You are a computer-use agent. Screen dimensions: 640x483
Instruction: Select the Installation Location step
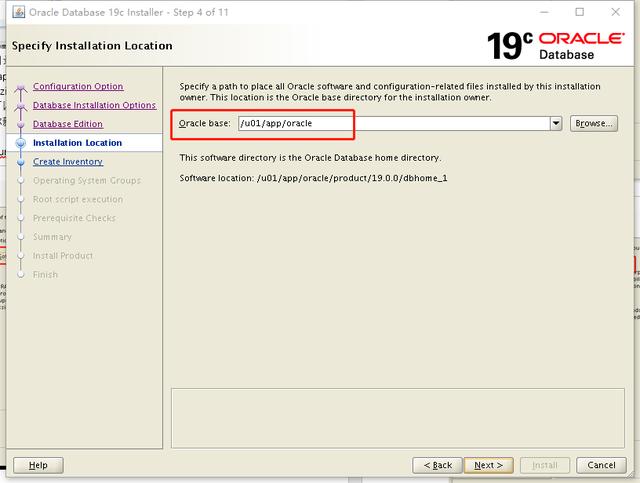tap(77, 143)
